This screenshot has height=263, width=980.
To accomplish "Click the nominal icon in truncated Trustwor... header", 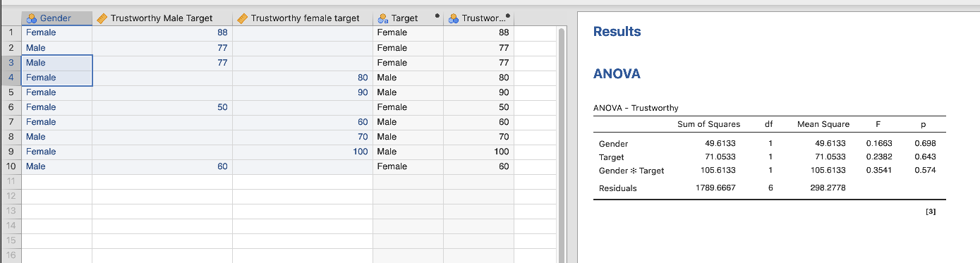I will [x=453, y=18].
